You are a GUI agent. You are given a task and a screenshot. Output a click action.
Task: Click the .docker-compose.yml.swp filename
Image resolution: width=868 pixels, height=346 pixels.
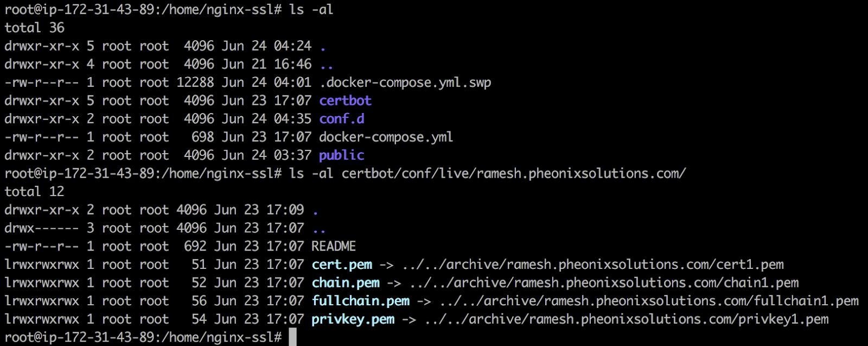[405, 83]
